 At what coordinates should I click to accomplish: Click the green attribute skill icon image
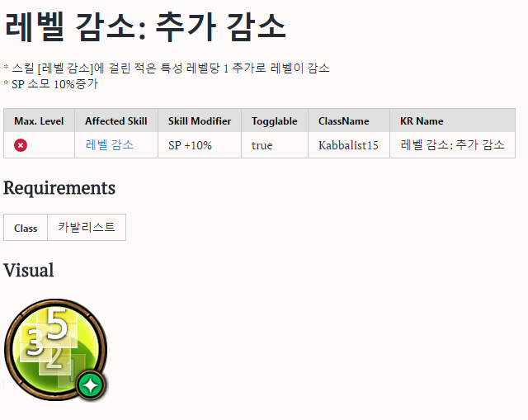[56, 350]
